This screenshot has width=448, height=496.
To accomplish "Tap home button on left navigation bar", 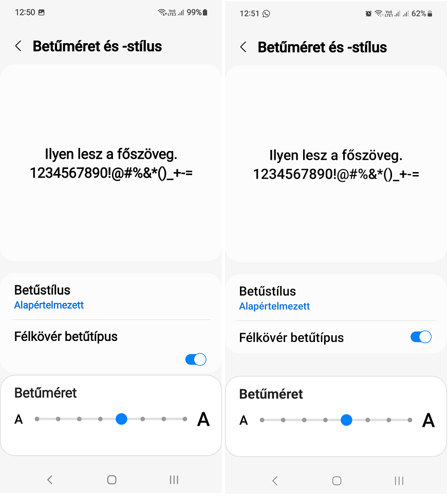I will click(112, 480).
